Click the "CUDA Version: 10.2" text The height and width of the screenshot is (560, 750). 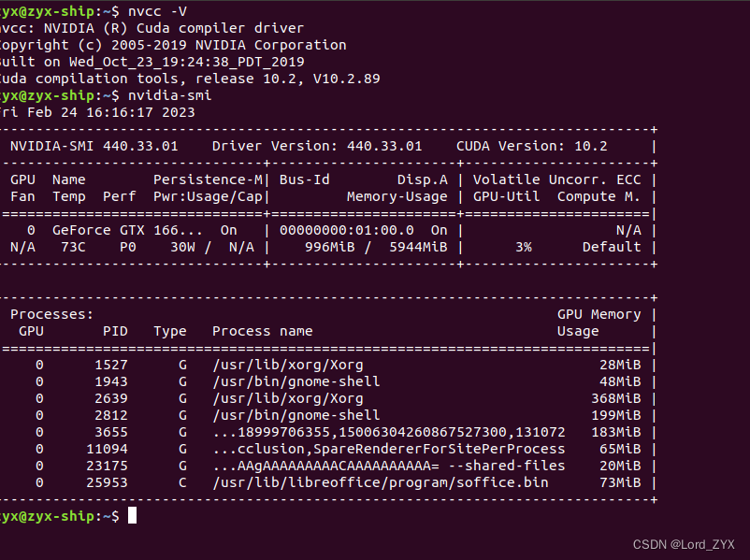[531, 146]
